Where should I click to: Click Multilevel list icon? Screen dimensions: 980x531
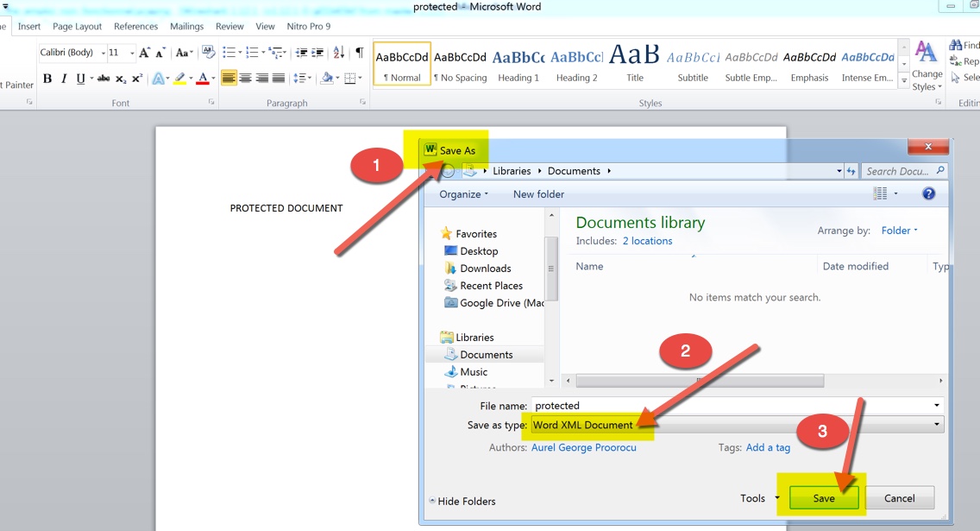(x=276, y=53)
